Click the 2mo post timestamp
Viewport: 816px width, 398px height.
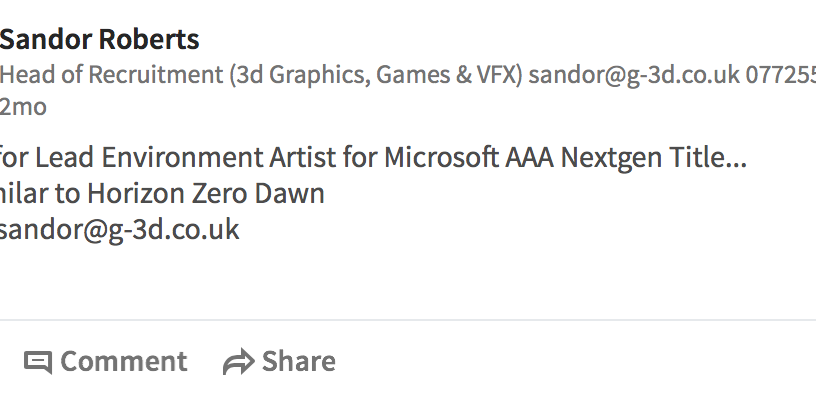23,107
